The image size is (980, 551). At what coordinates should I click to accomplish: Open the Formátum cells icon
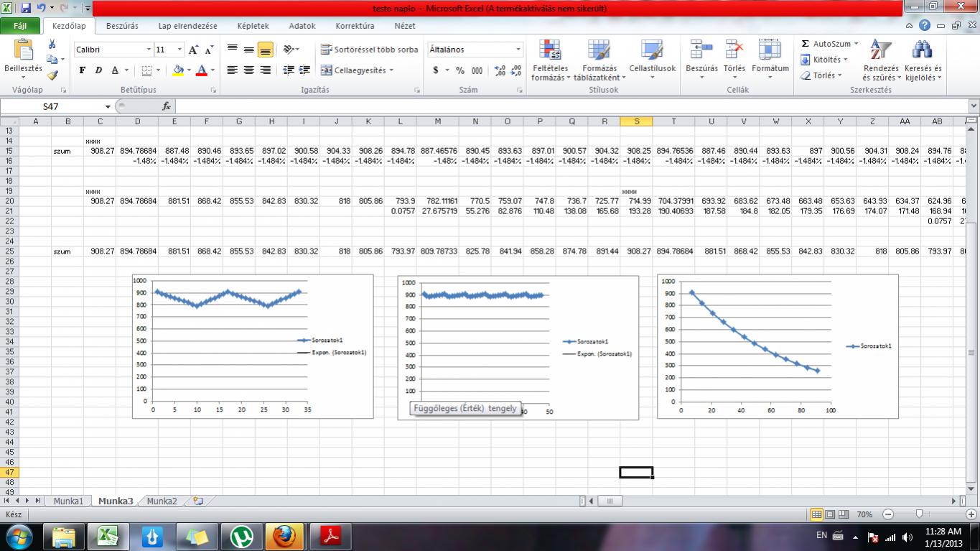click(x=770, y=50)
